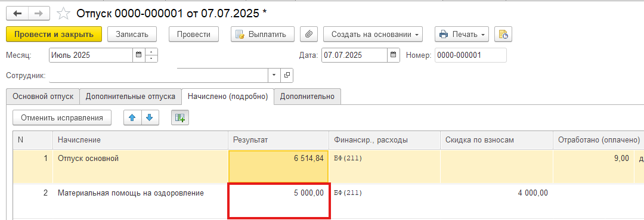Image resolution: width=644 pixels, height=220 pixels.
Task: Click the add-column table icon
Action: (180, 118)
